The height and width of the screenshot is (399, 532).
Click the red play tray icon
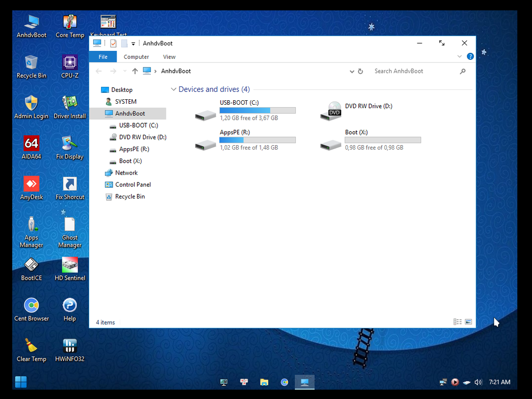coord(455,382)
